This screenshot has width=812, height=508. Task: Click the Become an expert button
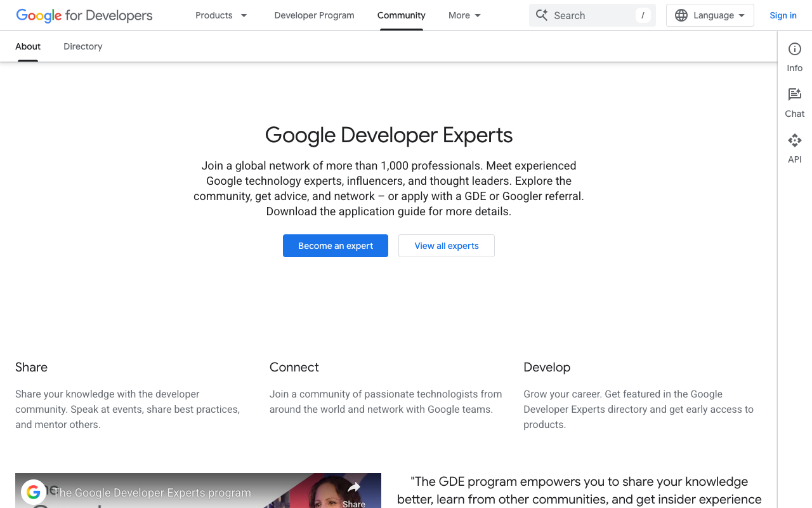335,246
